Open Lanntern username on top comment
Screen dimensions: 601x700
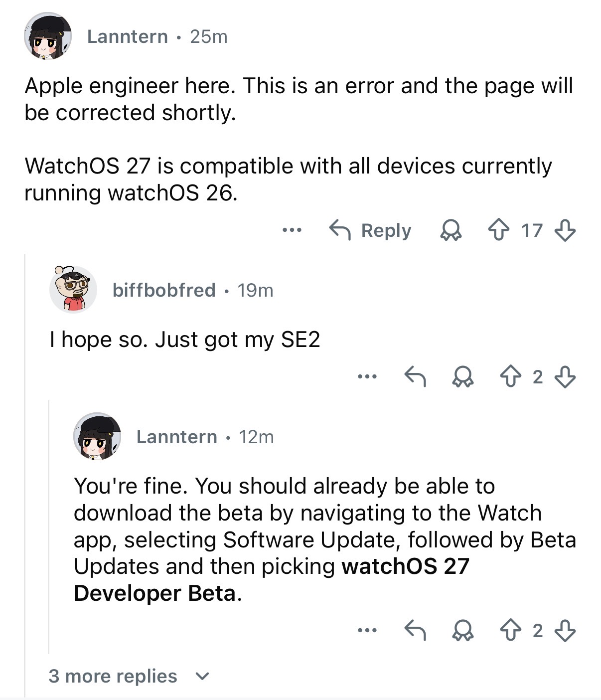(128, 36)
